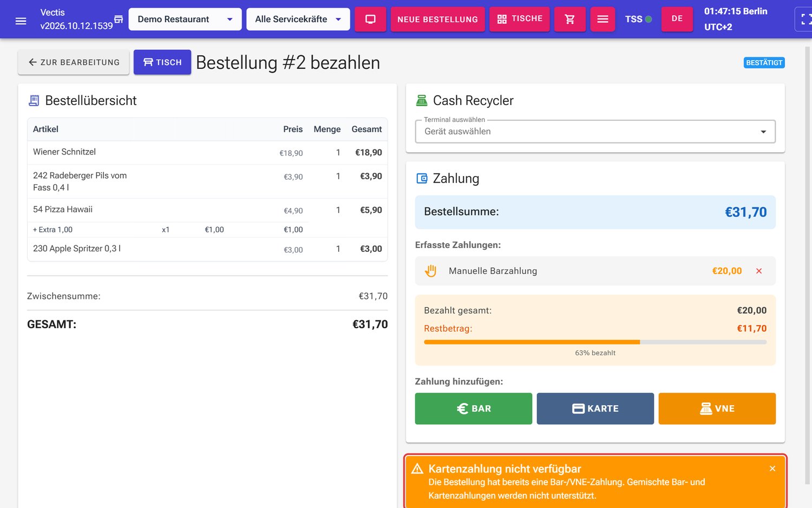
Task: Click the store icon beside version number
Action: point(119,19)
